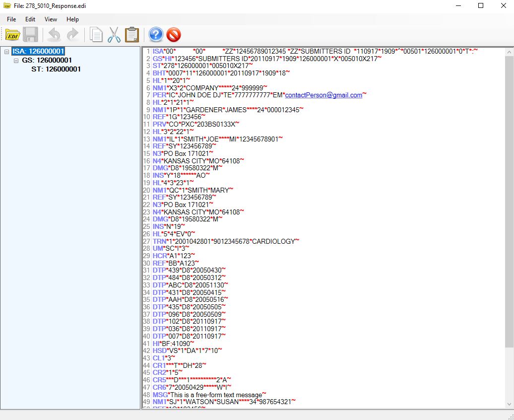Click the HCR*A1*123 line 29
Viewport: 514px width, 420px height.
coord(174,256)
